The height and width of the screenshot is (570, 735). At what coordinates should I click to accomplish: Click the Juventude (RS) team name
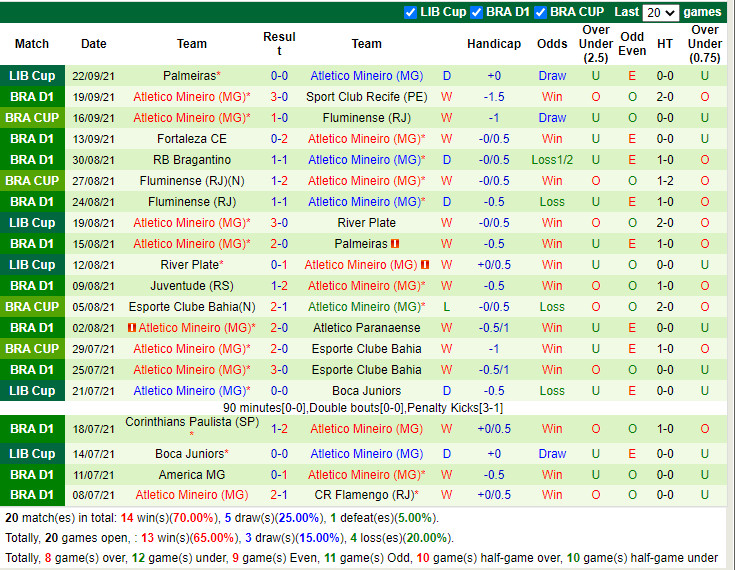click(x=191, y=286)
